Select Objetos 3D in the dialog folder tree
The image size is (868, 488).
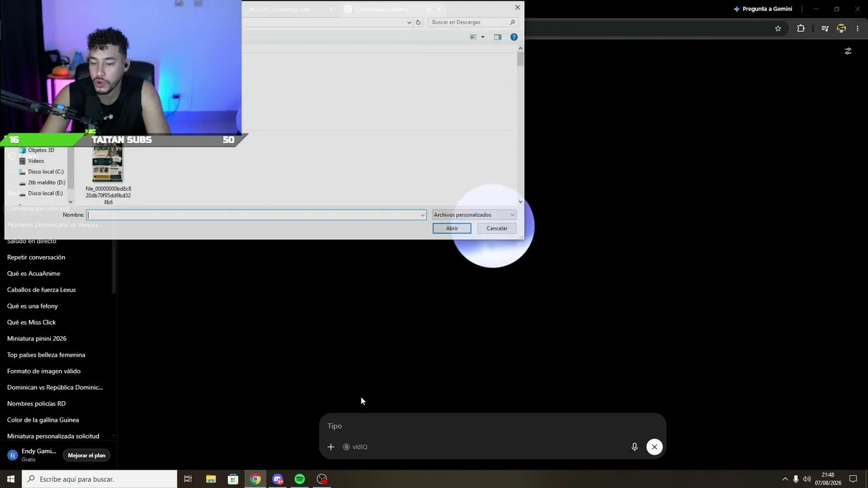point(41,150)
